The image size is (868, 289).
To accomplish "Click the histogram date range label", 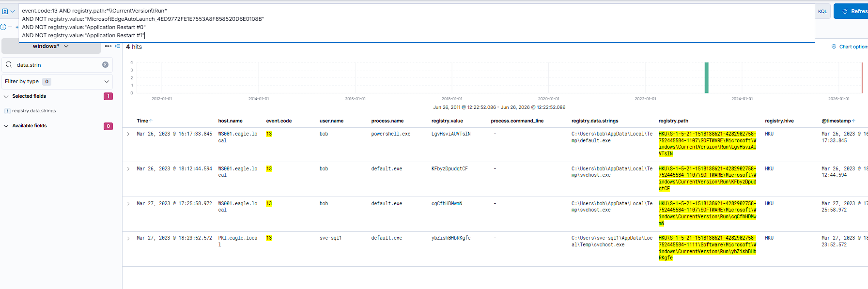I will pyautogui.click(x=499, y=107).
